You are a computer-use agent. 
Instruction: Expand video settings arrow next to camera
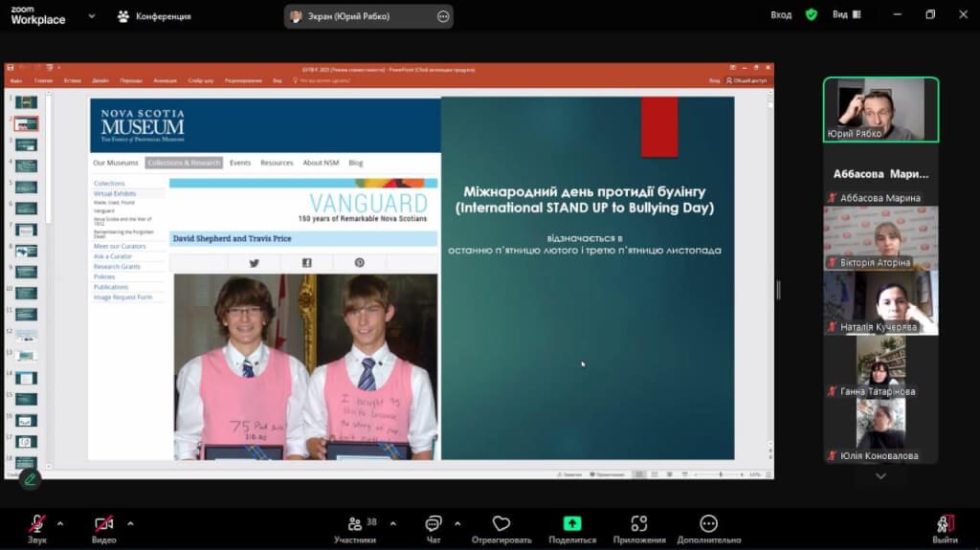pyautogui.click(x=130, y=523)
